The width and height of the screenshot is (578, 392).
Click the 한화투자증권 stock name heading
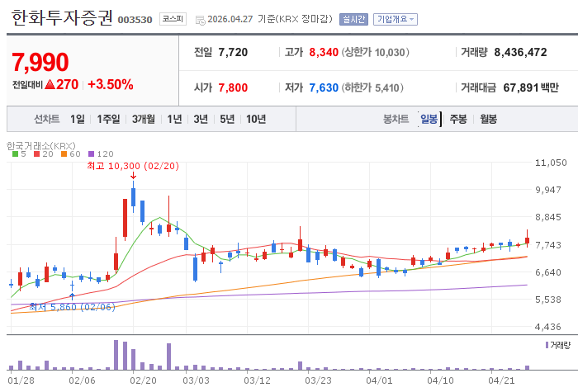click(x=62, y=17)
